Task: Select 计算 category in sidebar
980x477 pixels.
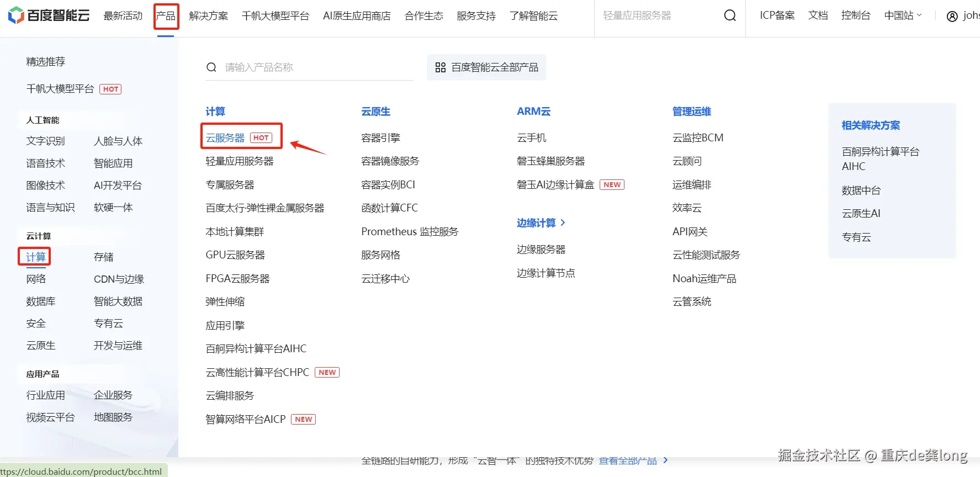Action: [36, 257]
